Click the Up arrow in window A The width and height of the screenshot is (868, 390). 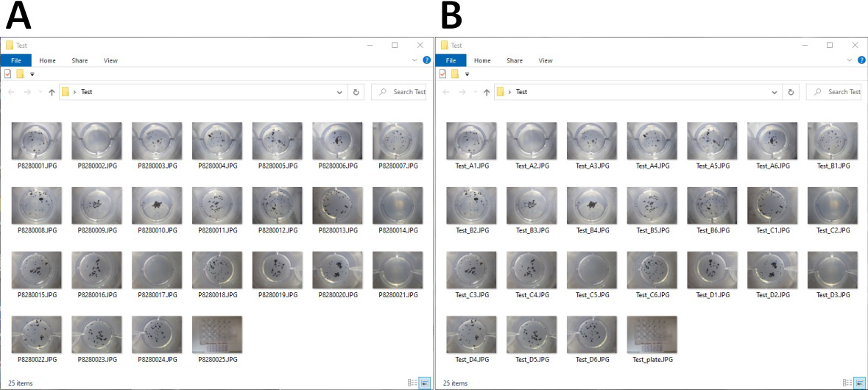(x=52, y=93)
